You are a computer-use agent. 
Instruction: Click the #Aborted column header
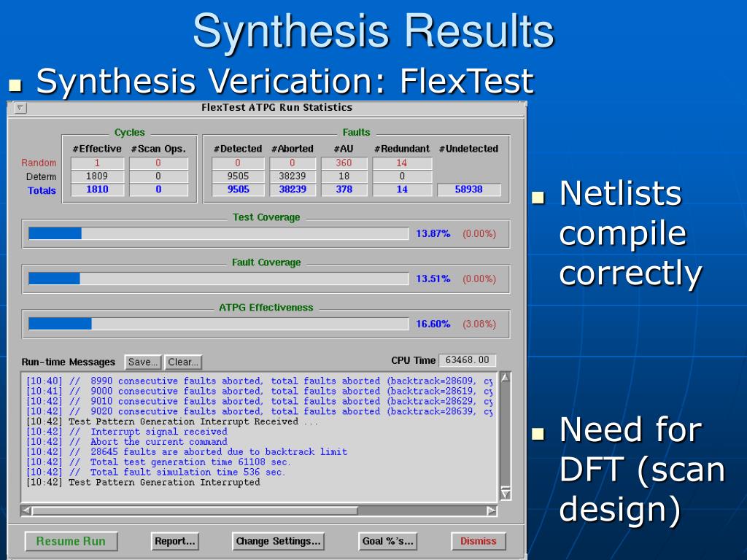click(x=293, y=149)
